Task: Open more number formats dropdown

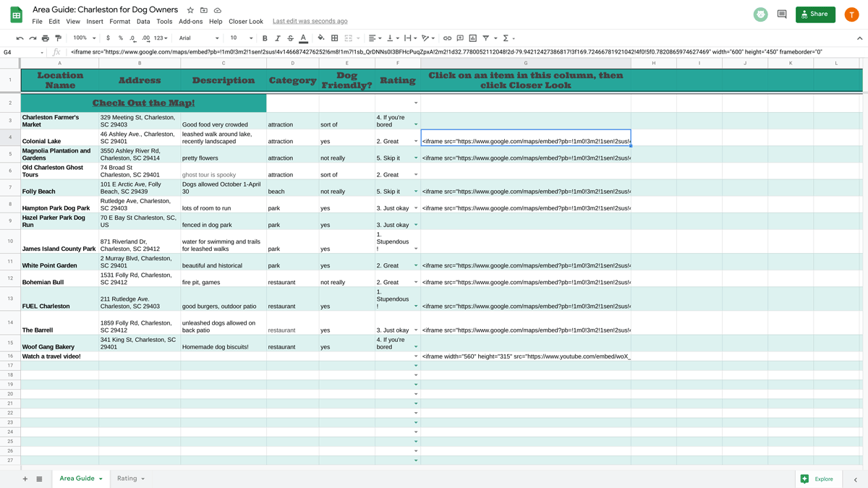Action: coord(161,38)
